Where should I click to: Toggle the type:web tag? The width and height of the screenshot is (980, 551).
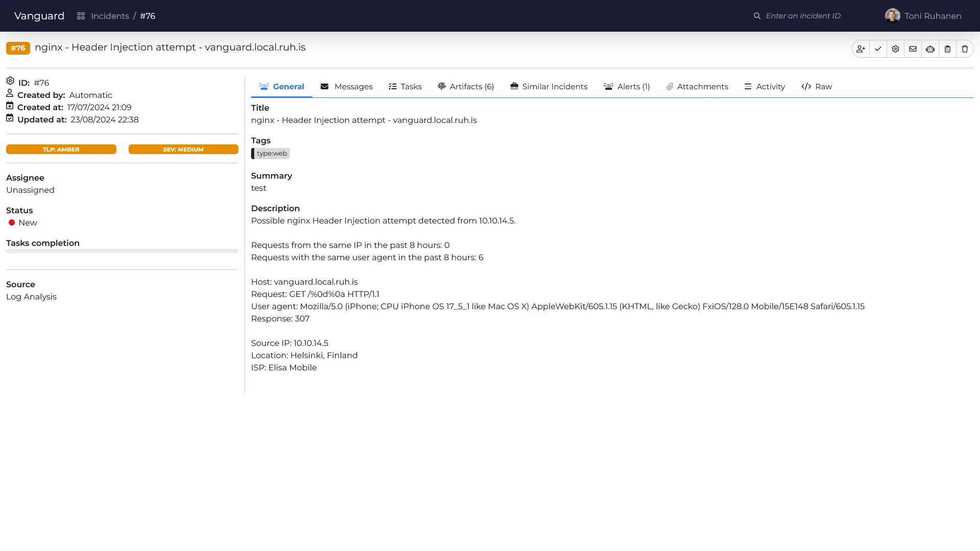tap(272, 153)
